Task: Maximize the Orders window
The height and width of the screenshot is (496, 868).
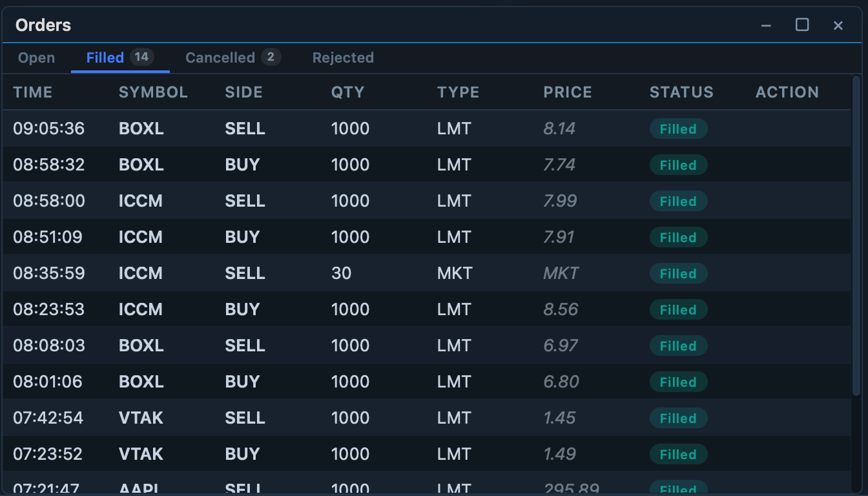Action: pyautogui.click(x=802, y=25)
